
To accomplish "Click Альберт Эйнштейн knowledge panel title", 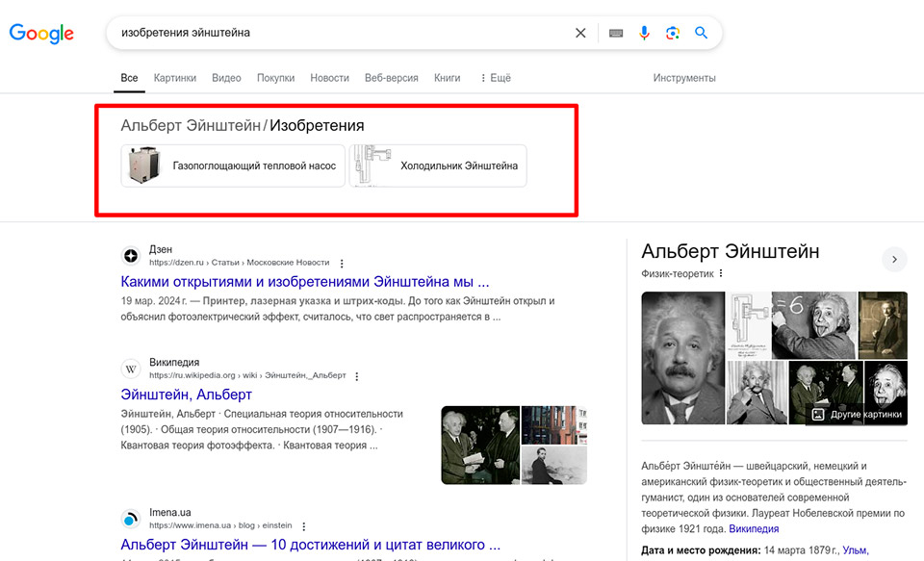I will tap(731, 251).
